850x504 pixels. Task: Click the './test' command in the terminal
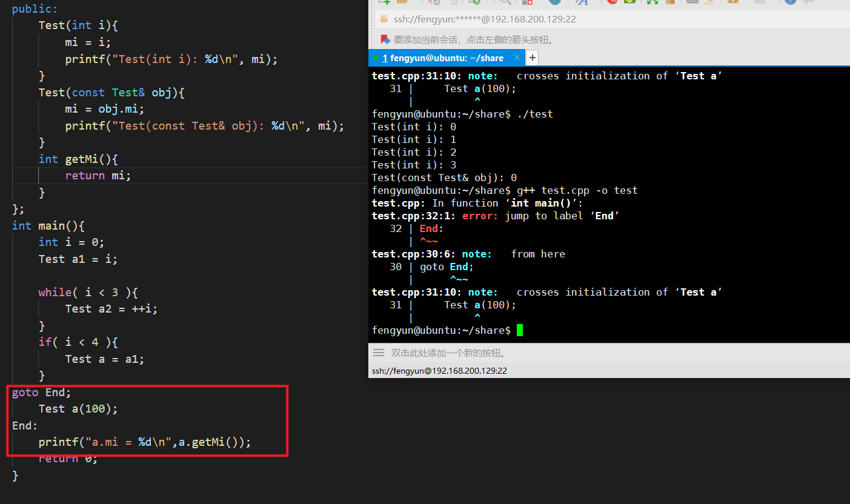535,114
